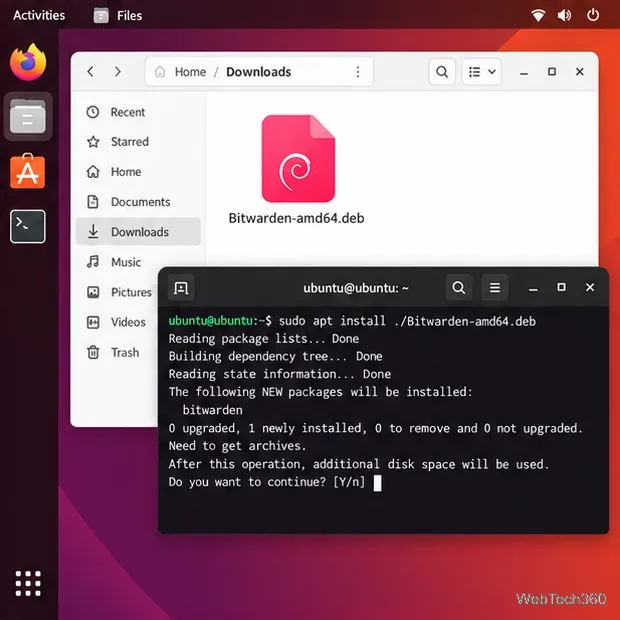Image resolution: width=620 pixels, height=620 pixels.
Task: Click 'The following NEW packages' line
Action: tap(321, 392)
